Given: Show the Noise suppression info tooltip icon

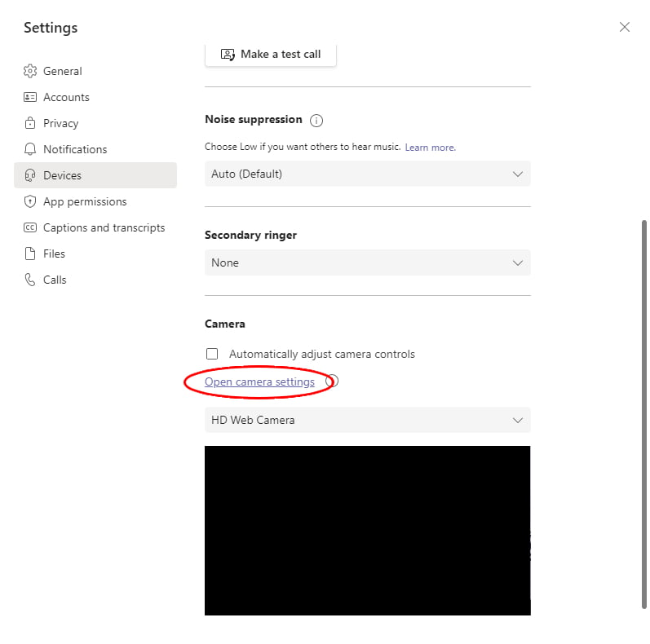Looking at the screenshot, I should click(316, 121).
